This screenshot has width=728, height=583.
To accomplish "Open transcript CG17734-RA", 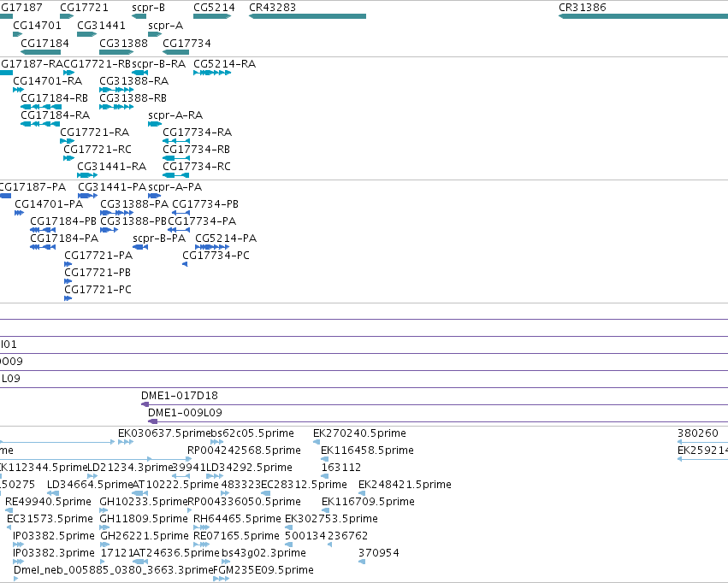I will click(x=176, y=141).
